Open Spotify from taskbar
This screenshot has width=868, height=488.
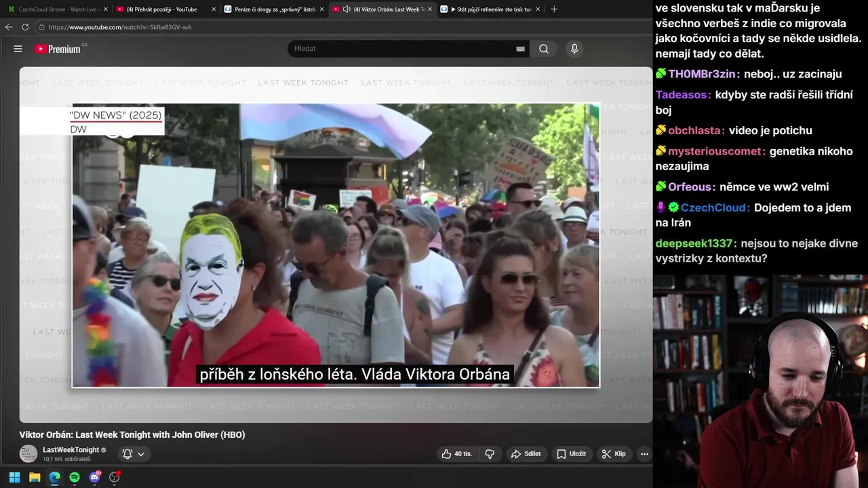coord(75,477)
